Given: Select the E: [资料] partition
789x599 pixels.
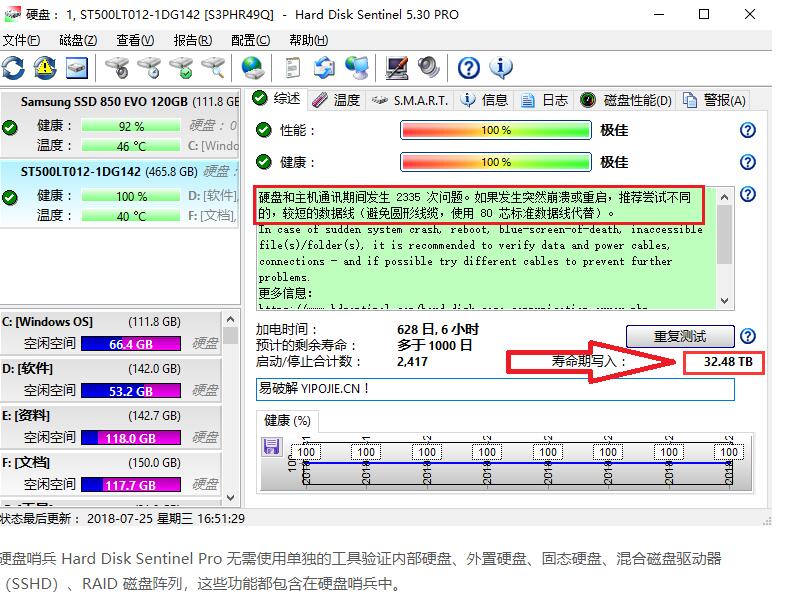Looking at the screenshot, I should tap(111, 426).
